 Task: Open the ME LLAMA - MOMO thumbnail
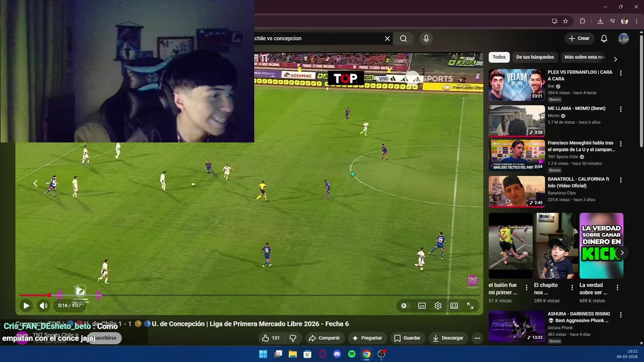click(517, 121)
